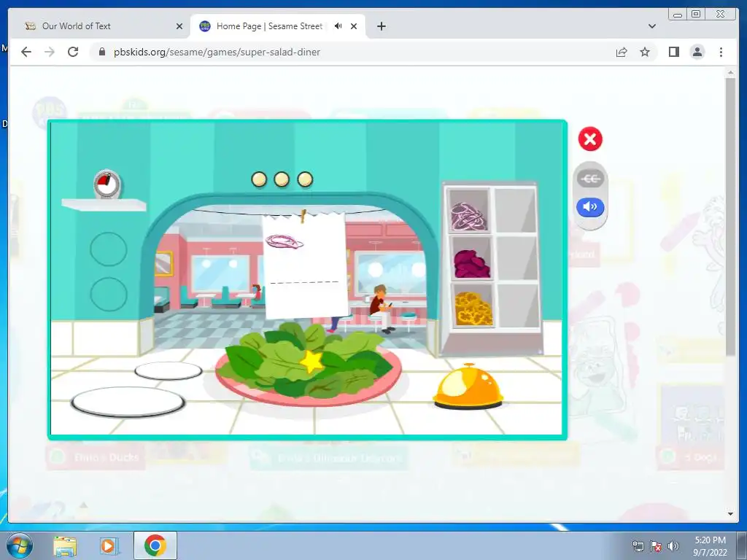The height and width of the screenshot is (560, 747).
Task: Open the Windows Start menu
Action: click(19, 545)
